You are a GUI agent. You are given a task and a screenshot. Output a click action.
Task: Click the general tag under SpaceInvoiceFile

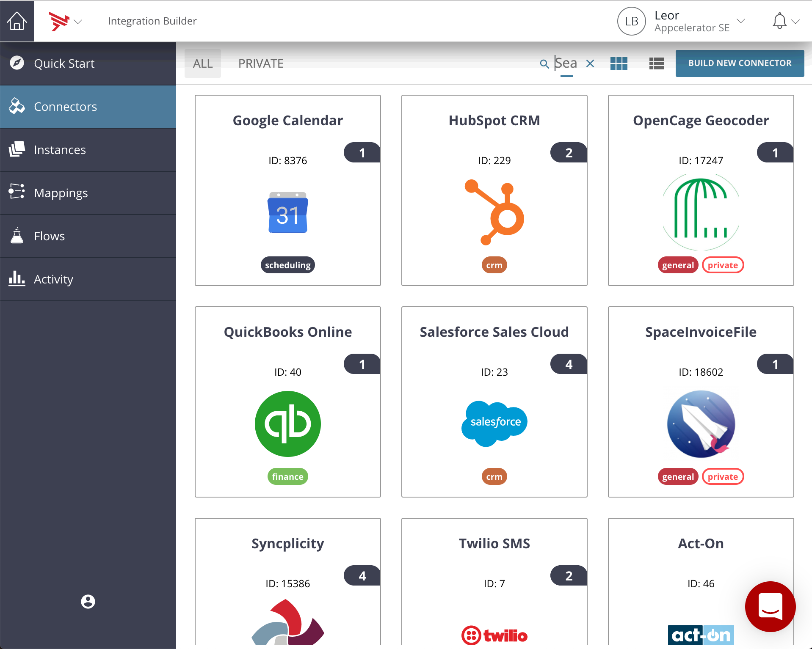(x=678, y=476)
